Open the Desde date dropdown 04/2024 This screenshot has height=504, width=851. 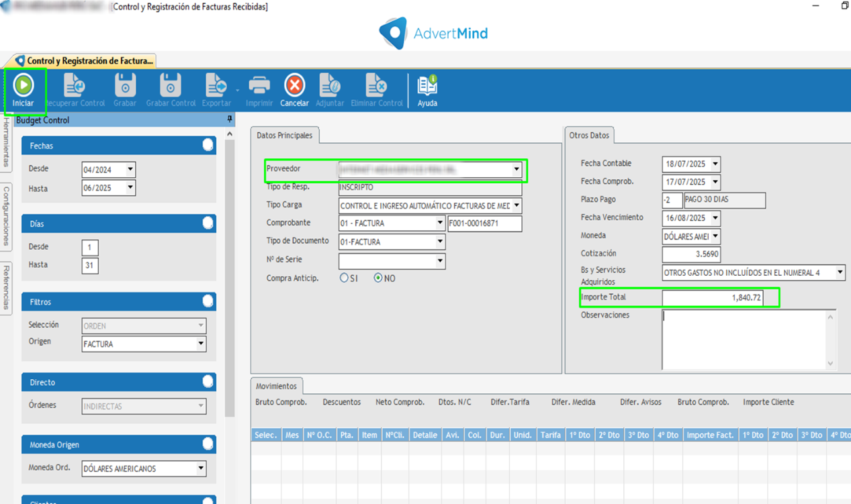pos(130,169)
